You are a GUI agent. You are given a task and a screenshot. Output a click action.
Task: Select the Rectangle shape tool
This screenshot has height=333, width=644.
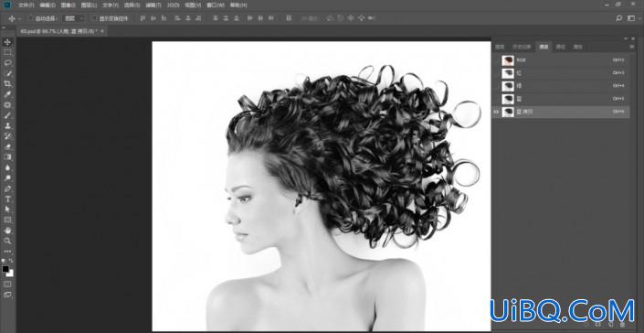tap(8, 220)
